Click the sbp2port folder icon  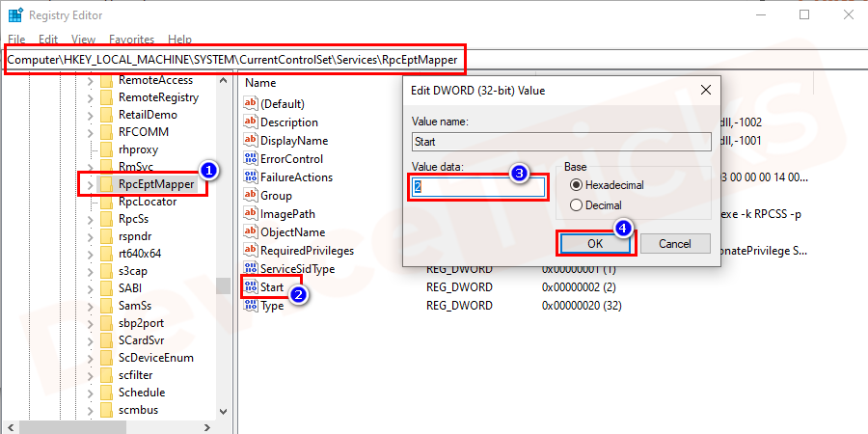point(106,323)
